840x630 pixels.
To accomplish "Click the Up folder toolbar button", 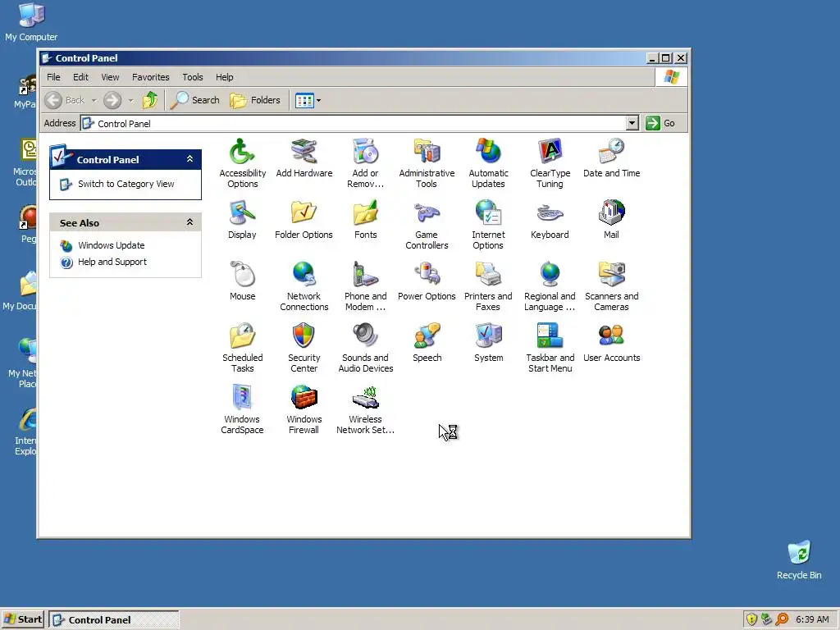I will (x=150, y=100).
